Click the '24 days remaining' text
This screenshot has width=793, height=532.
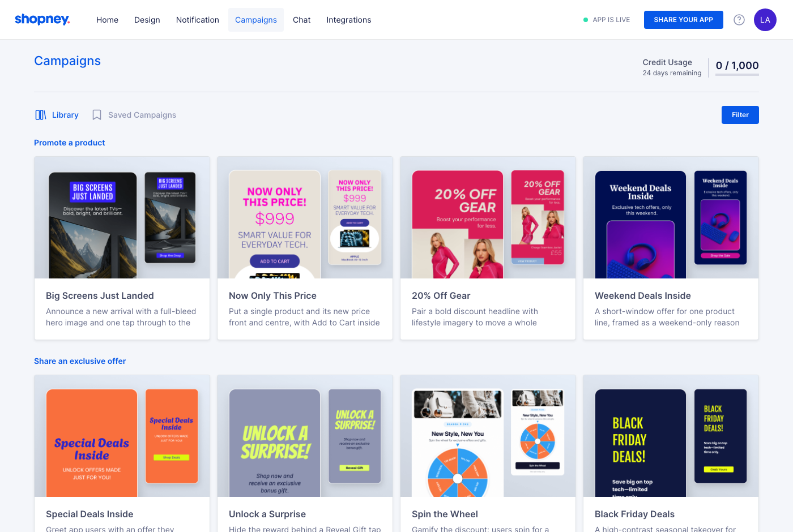[x=672, y=73]
